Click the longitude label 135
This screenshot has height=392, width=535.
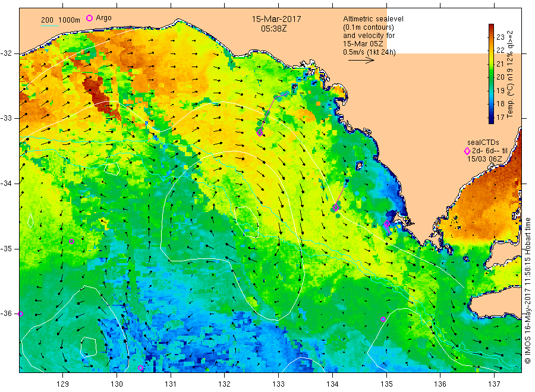click(386, 384)
